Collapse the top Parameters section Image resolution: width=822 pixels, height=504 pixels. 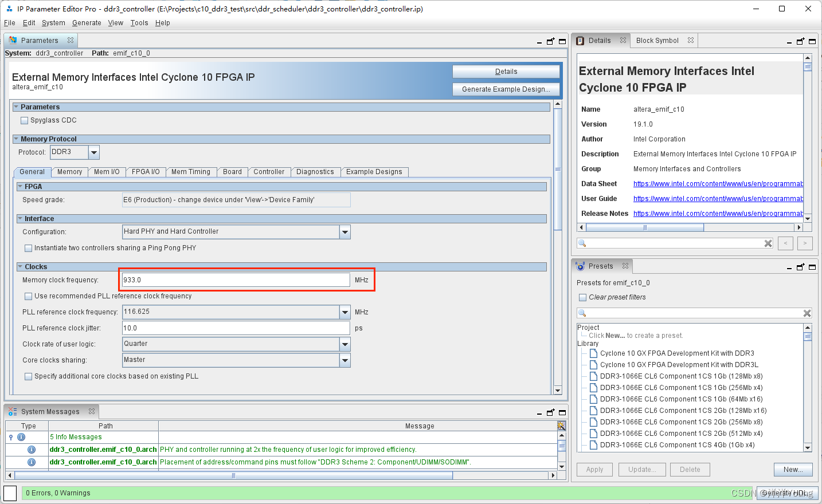point(16,107)
